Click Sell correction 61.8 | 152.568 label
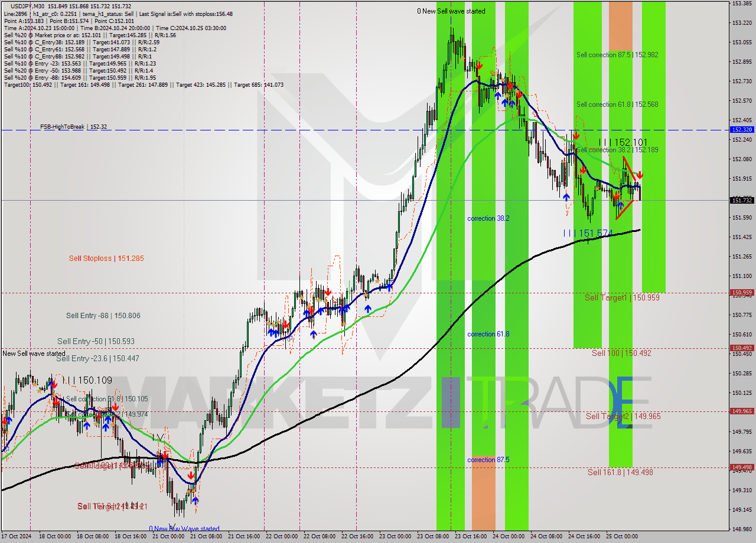The image size is (756, 543). (617, 104)
